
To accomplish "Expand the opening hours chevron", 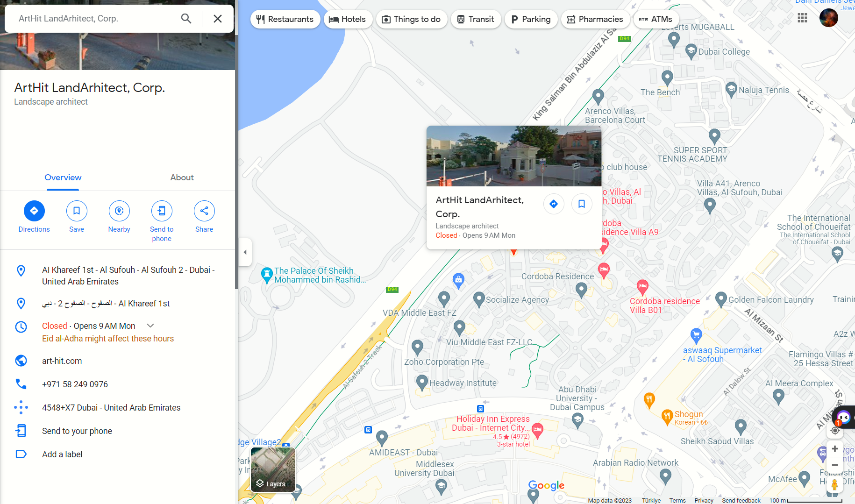I will coord(150,326).
